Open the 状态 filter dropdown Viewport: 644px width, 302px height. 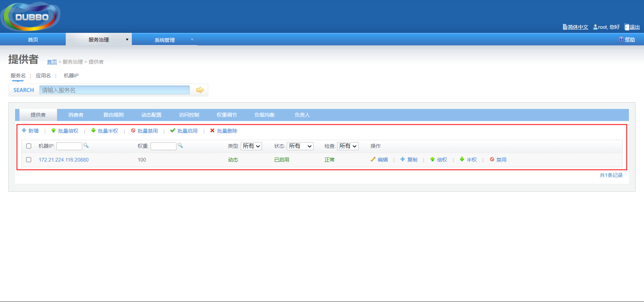click(x=300, y=146)
